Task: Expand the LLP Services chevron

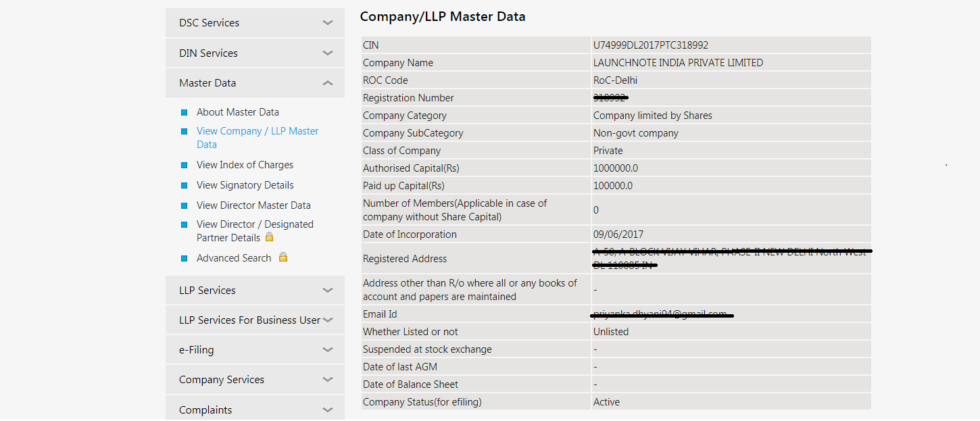Action: click(x=328, y=291)
